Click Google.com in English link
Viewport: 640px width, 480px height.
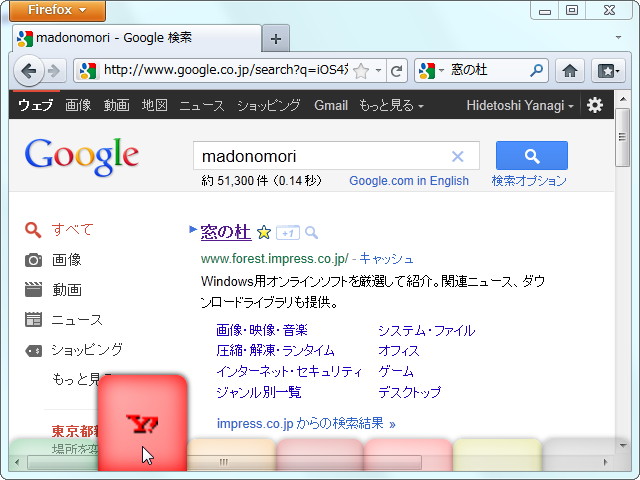[409, 181]
